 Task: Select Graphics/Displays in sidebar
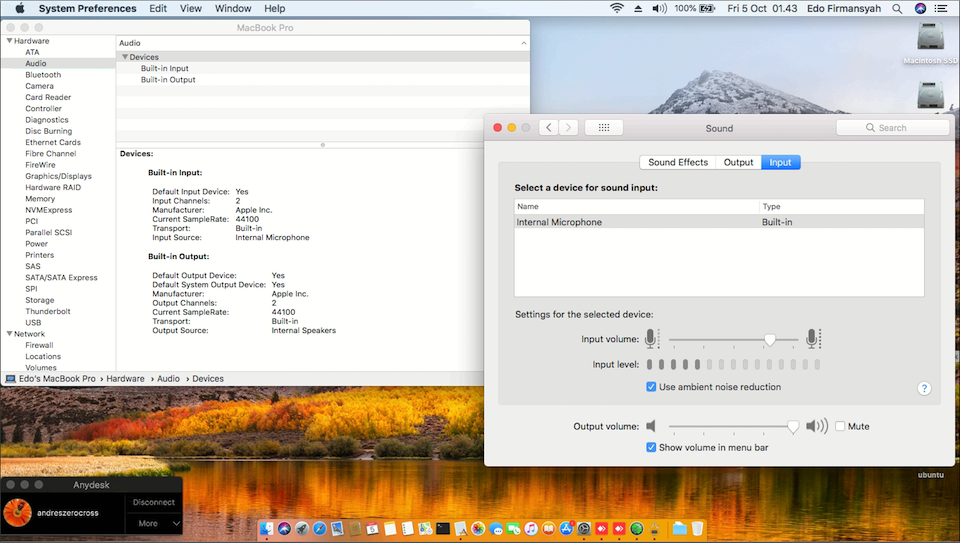click(x=58, y=176)
